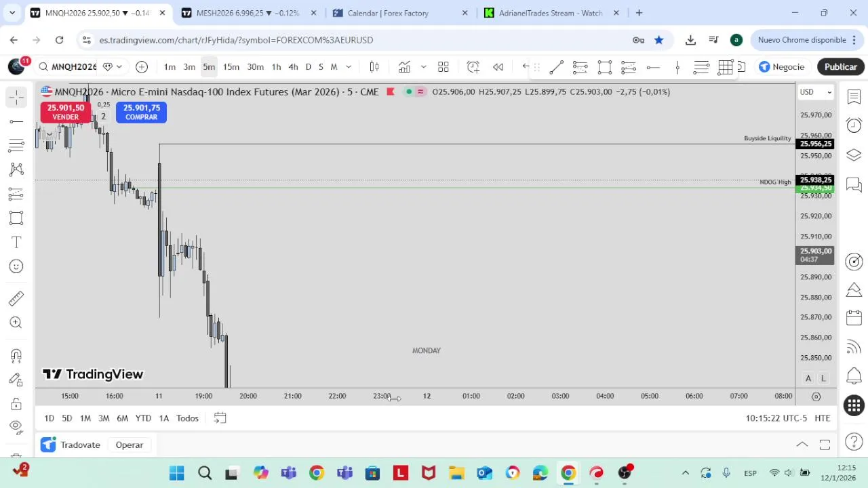Open the AdrianelTrades Stream tab
The width and height of the screenshot is (868, 488).
(x=551, y=13)
